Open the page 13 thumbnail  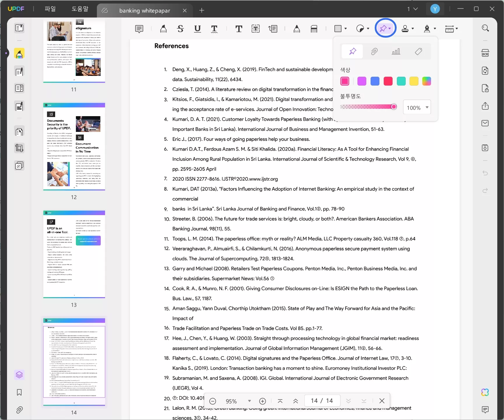coord(74,254)
